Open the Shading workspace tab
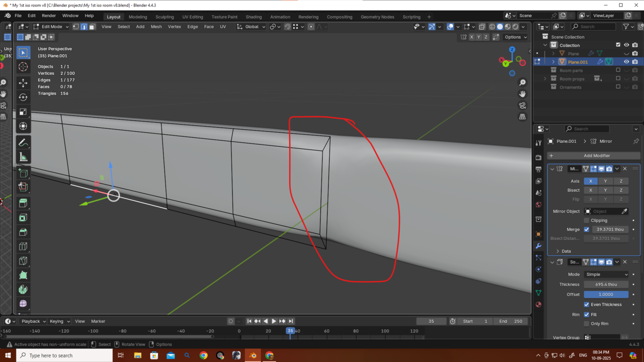 tap(254, 17)
